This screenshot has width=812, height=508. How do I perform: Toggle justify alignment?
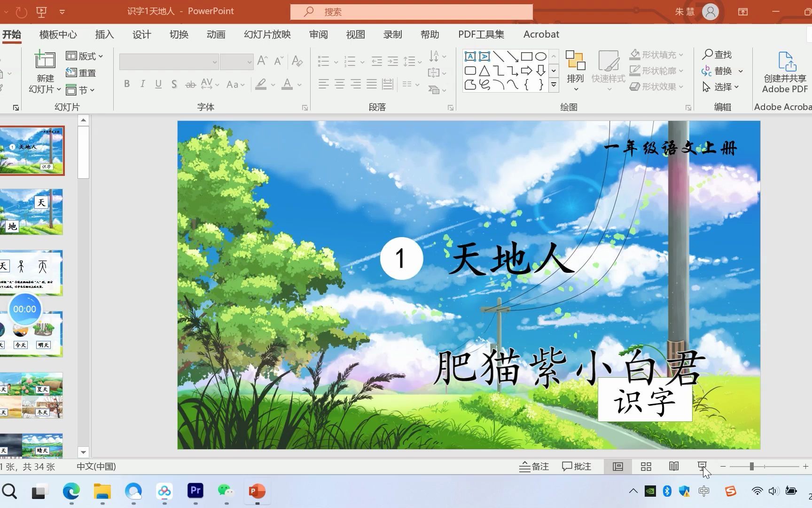click(x=372, y=84)
